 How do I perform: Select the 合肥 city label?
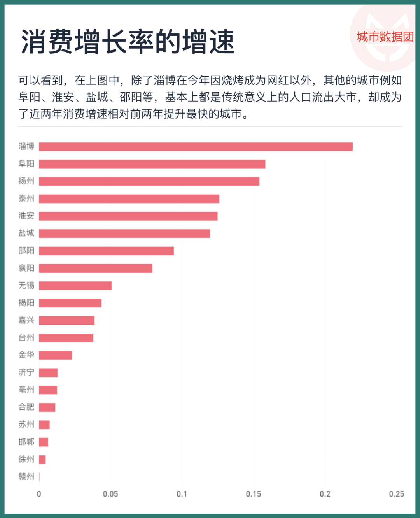click(x=26, y=407)
